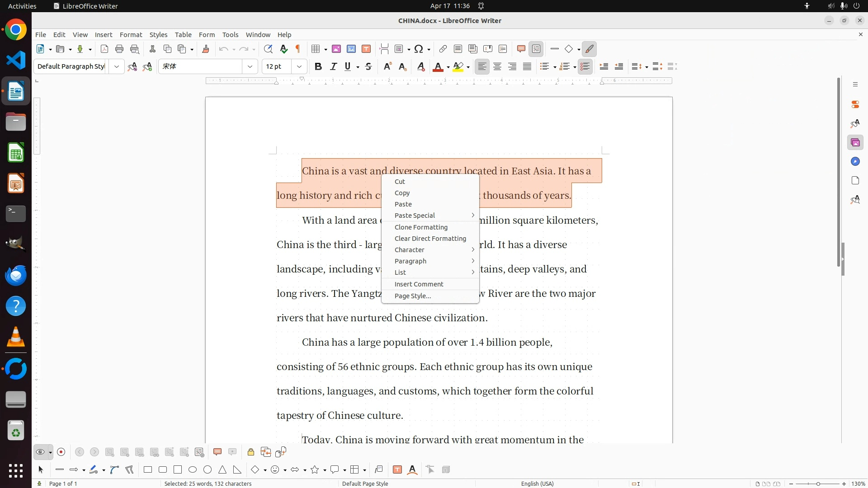This screenshot has width=868, height=488.
Task: Click the Clone Formatting paintbrush toolbar icon
Action: [x=206, y=49]
